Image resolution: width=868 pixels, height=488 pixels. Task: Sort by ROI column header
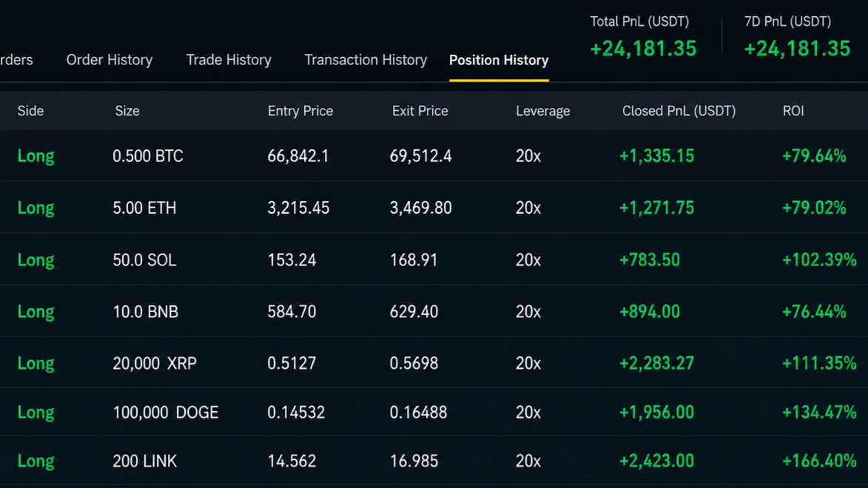tap(793, 111)
